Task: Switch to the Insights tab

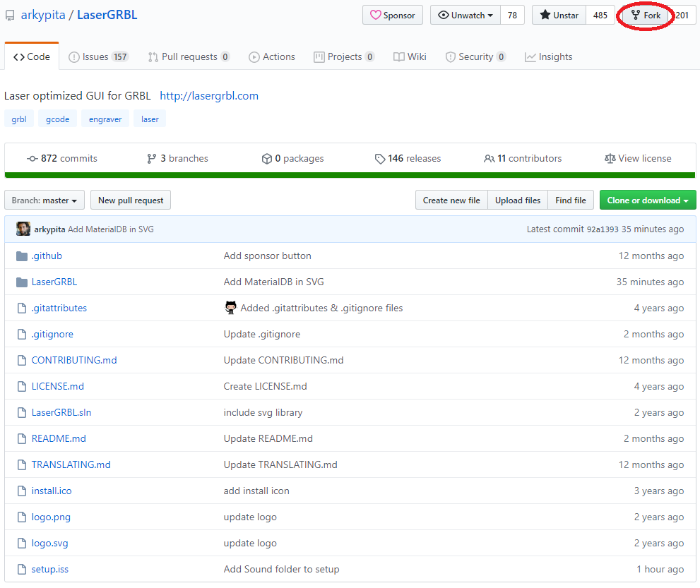Action: [x=548, y=56]
